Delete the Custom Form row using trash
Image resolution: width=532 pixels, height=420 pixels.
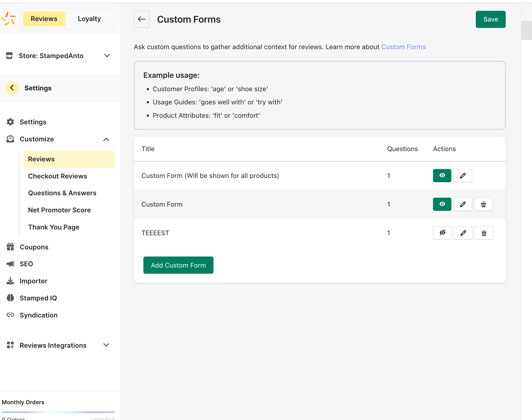click(x=483, y=204)
